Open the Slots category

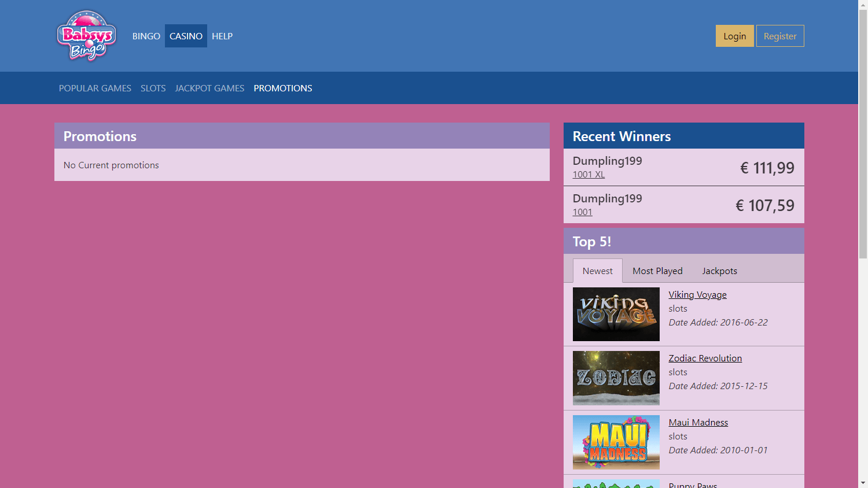(153, 88)
